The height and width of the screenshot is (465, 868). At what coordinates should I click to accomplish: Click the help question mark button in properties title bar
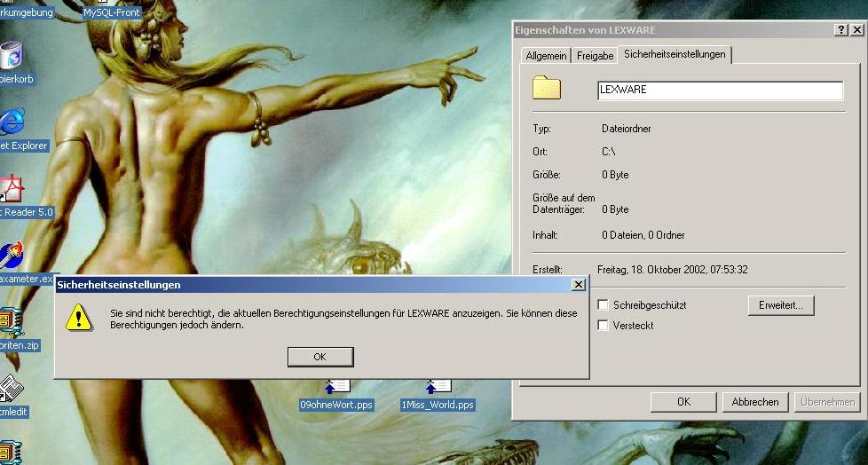(x=840, y=30)
